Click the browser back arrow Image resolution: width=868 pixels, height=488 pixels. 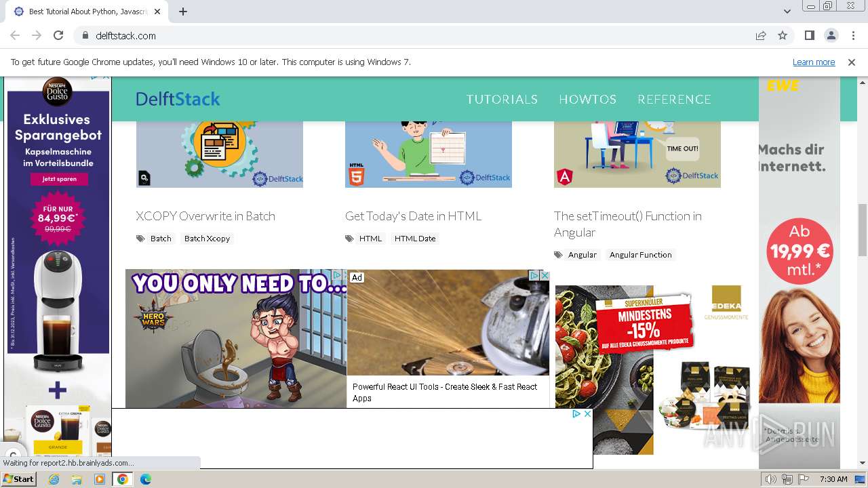click(x=15, y=35)
